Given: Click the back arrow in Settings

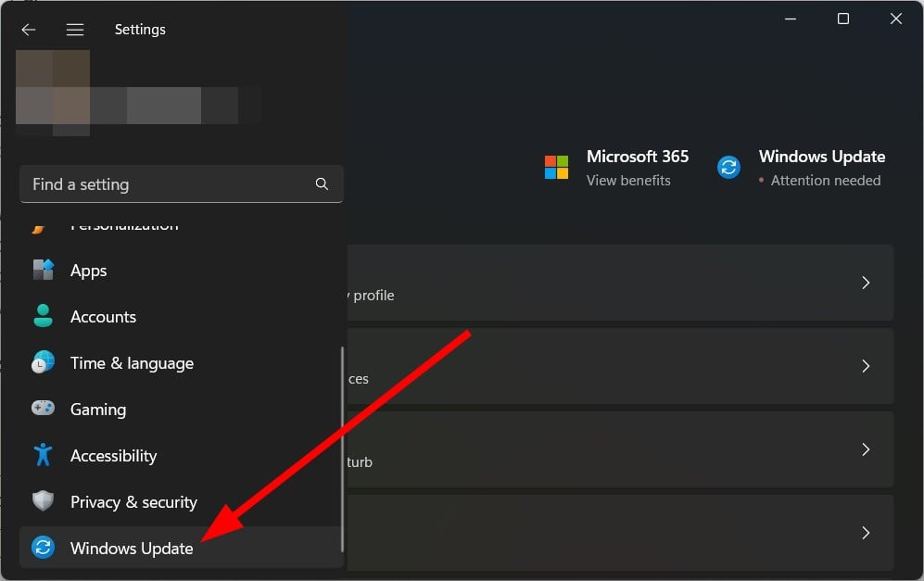Looking at the screenshot, I should pyautogui.click(x=29, y=29).
